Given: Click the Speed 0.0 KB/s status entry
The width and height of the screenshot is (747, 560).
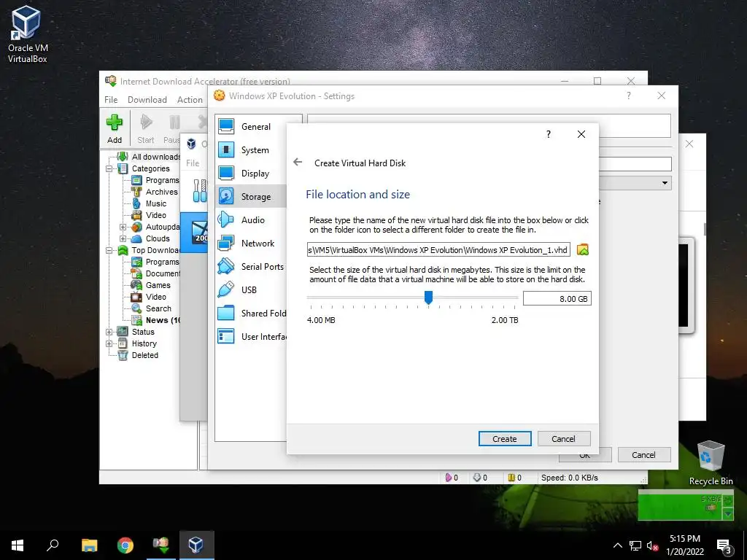Looking at the screenshot, I should pyautogui.click(x=569, y=478).
